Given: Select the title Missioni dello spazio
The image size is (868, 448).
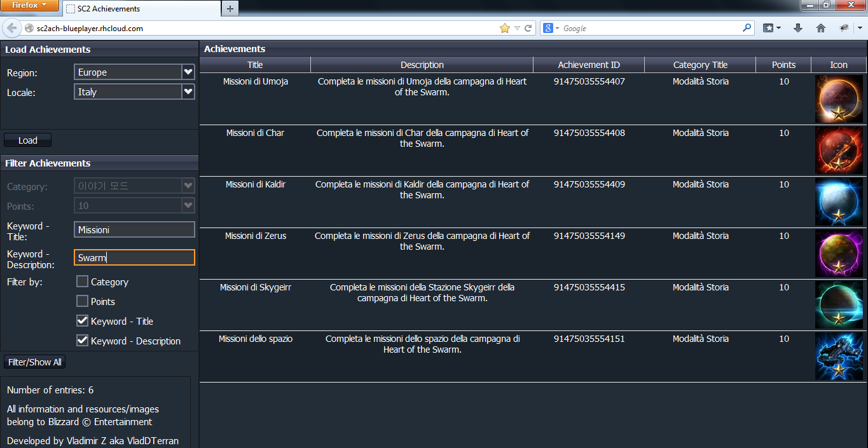Looking at the screenshot, I should 255,339.
